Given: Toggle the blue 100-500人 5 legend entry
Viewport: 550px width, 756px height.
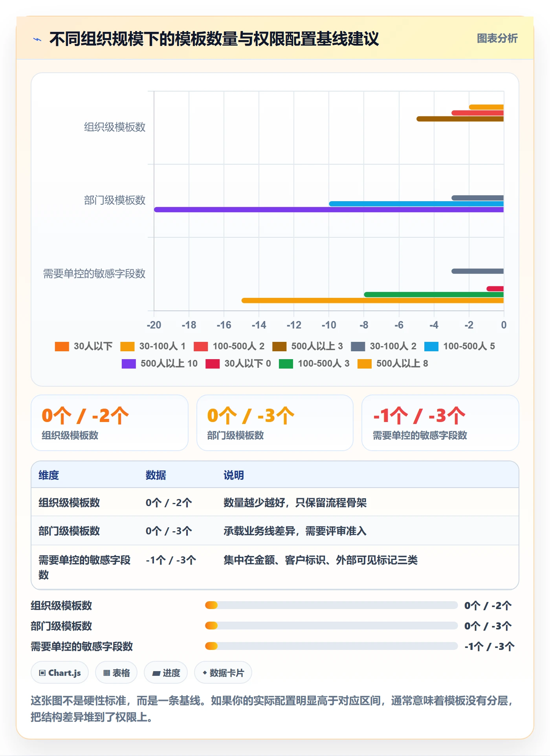Looking at the screenshot, I should point(460,346).
